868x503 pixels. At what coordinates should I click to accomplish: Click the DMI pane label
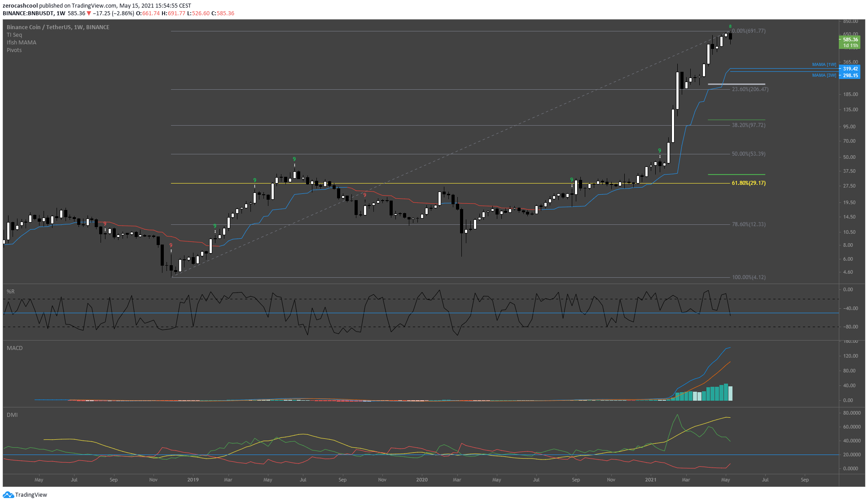[12, 415]
